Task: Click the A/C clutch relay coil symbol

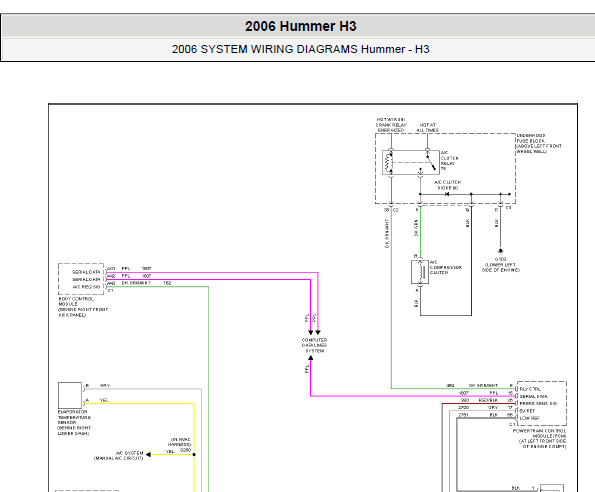Action: click(388, 163)
